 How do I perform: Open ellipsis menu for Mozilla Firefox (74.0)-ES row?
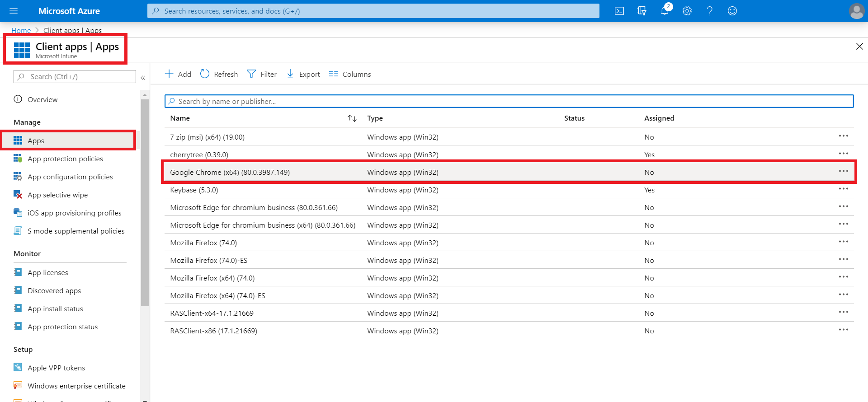point(844,259)
